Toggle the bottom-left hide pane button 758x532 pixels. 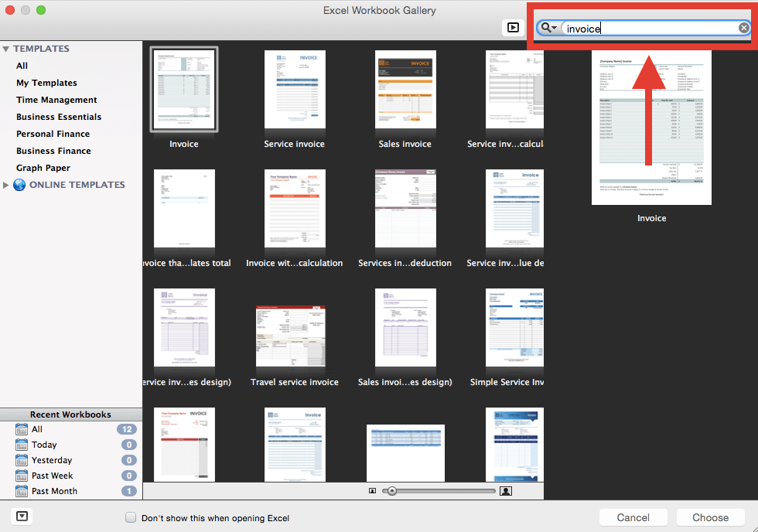pos(22,516)
